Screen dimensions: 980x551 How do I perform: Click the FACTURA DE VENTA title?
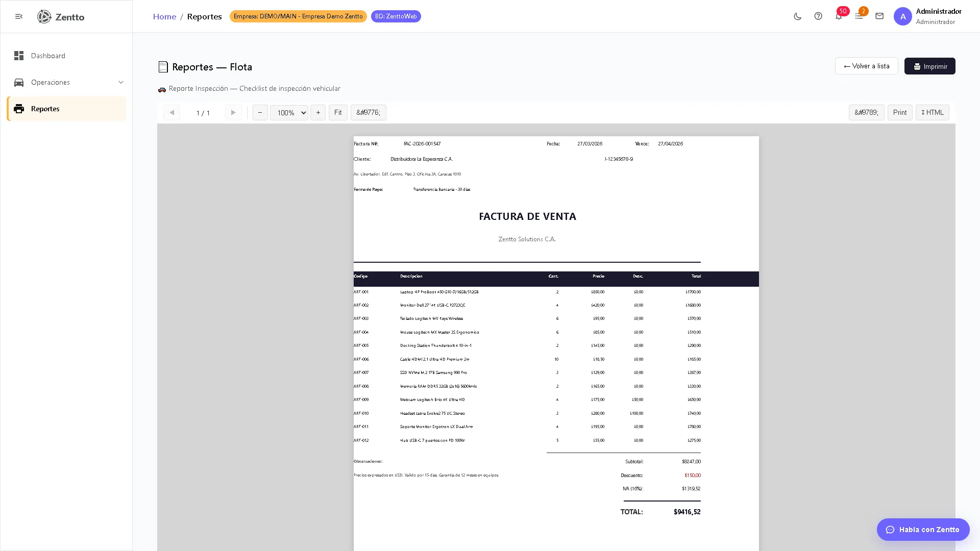click(527, 216)
